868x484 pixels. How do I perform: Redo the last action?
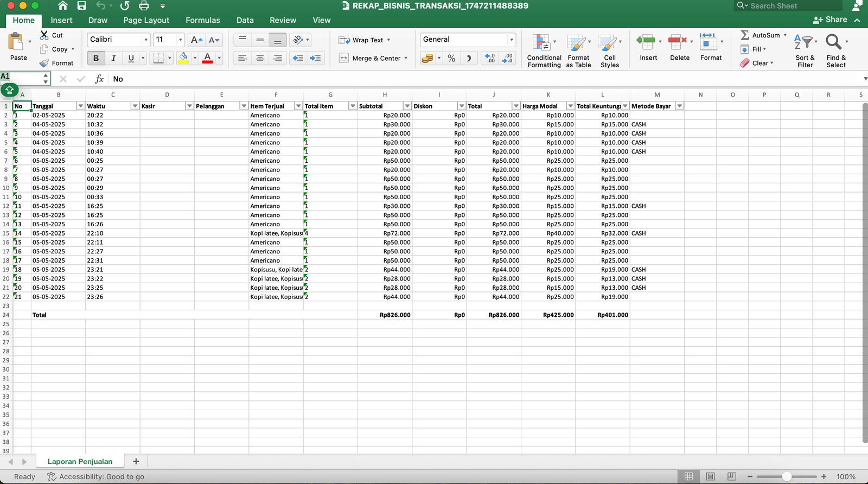point(125,6)
